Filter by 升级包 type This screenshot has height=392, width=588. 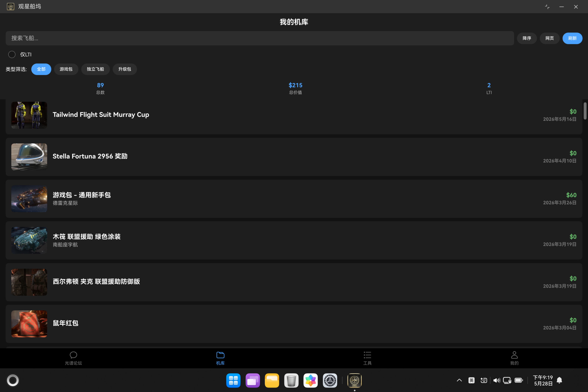125,69
